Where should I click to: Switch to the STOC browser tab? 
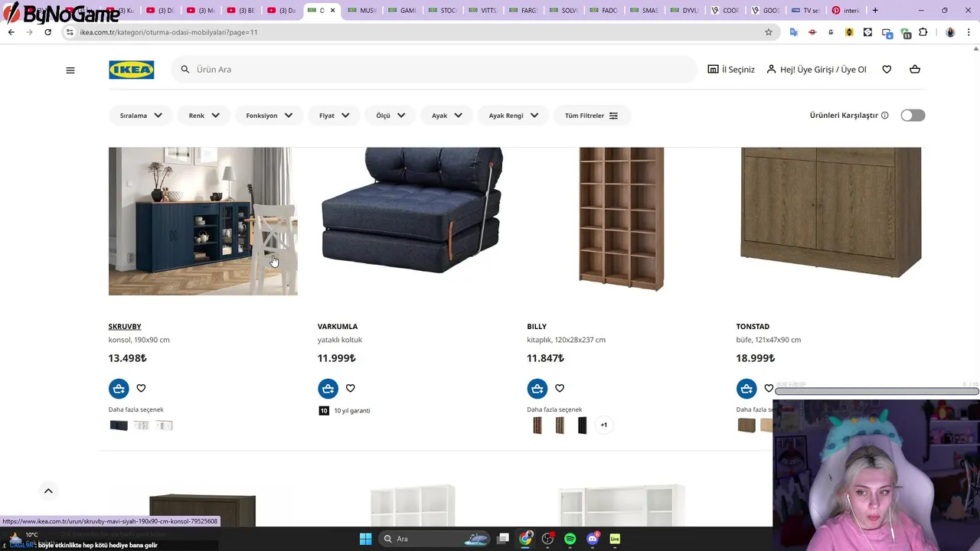[x=441, y=11]
